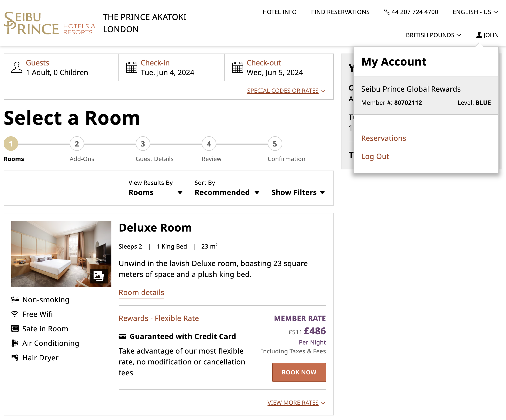Image resolution: width=506 pixels, height=420 pixels.
Task: Expand View More Rates
Action: pyautogui.click(x=296, y=403)
